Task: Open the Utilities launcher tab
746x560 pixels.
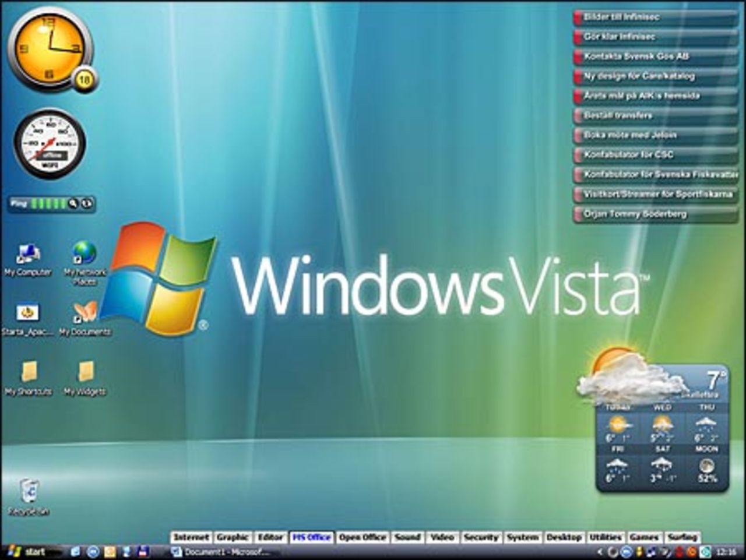Action: [x=606, y=537]
